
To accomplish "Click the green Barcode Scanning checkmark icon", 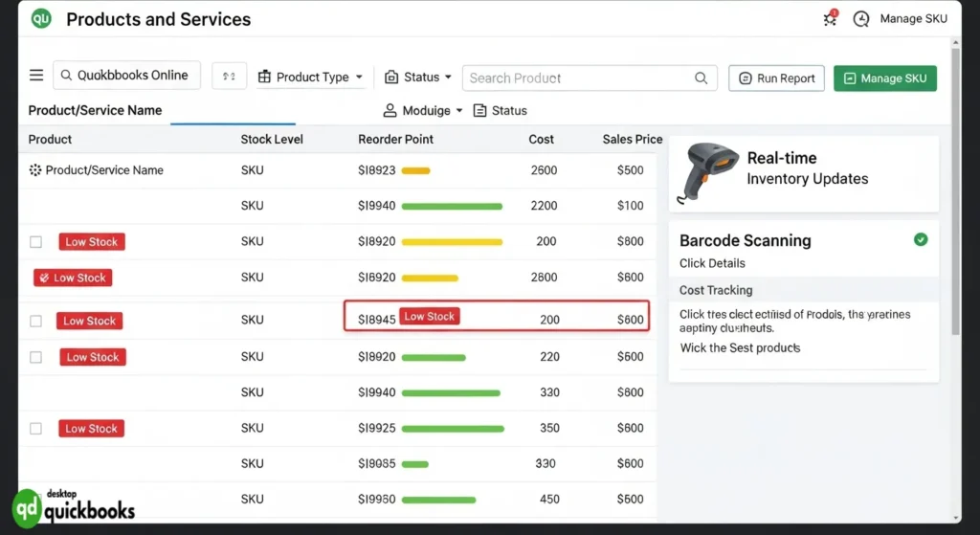I will pos(921,240).
